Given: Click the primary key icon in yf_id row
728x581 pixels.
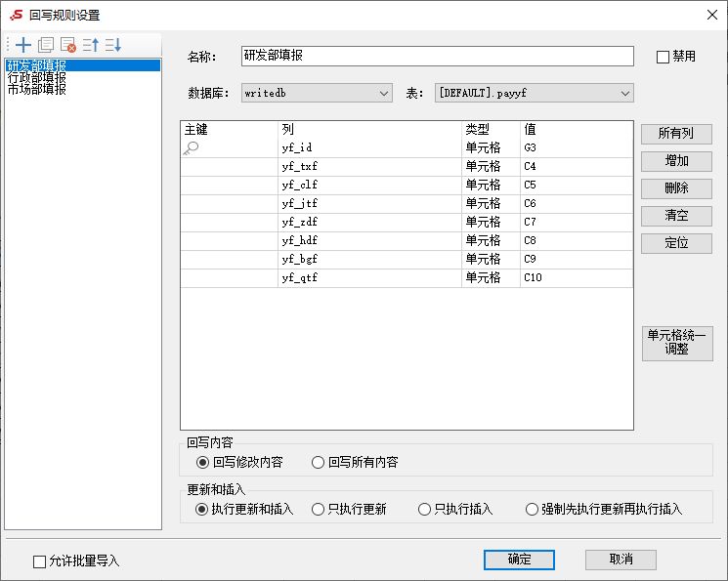Looking at the screenshot, I should click(191, 148).
